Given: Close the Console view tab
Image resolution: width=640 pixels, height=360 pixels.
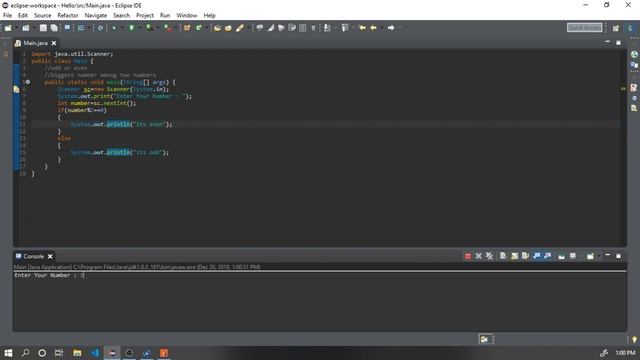Looking at the screenshot, I should 50,256.
